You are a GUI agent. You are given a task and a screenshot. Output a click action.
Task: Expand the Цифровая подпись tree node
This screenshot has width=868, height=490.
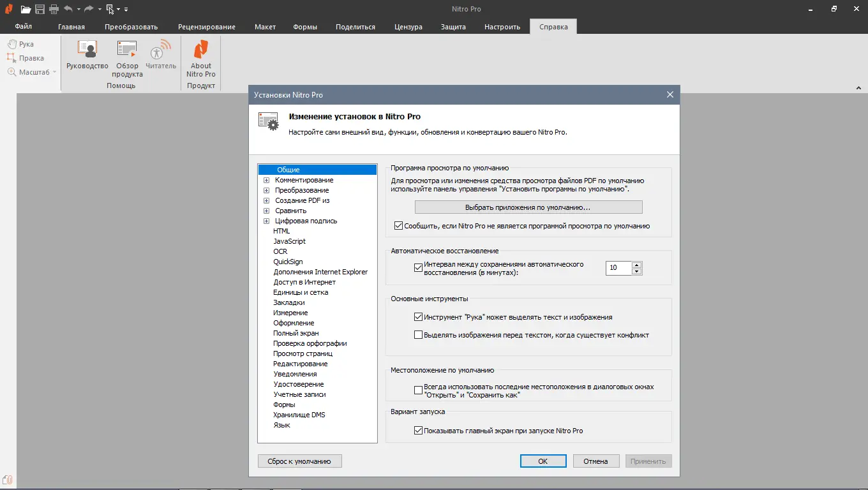tap(267, 221)
